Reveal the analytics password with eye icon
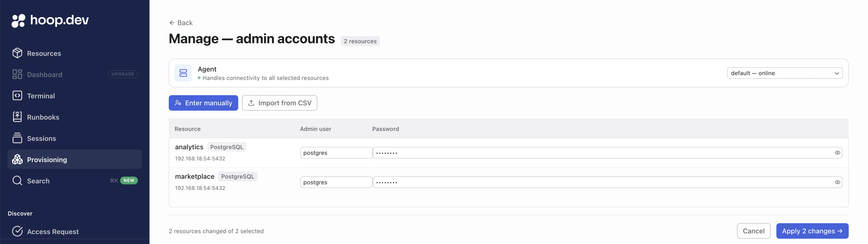The image size is (868, 244). tap(837, 153)
